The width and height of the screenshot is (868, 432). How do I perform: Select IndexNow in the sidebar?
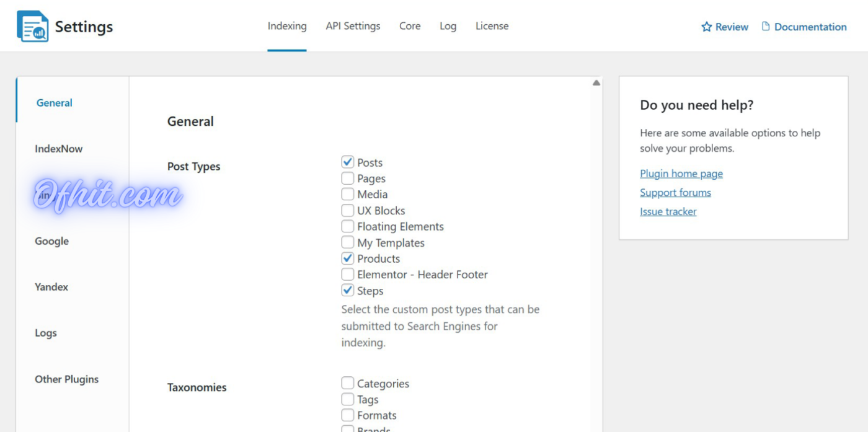(x=59, y=149)
